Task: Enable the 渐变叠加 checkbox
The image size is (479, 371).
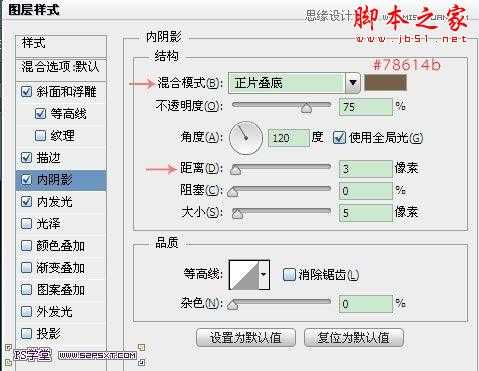Action: point(27,267)
